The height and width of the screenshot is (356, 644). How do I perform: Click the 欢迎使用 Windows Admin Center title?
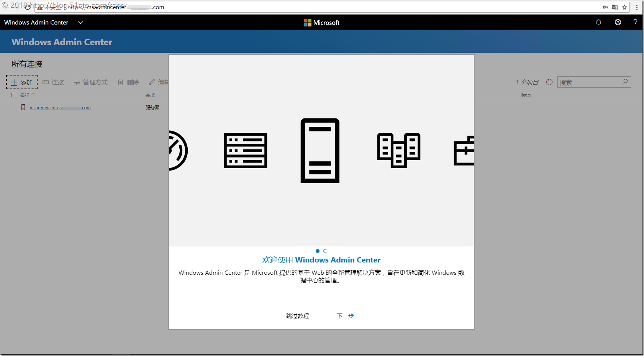tap(321, 260)
